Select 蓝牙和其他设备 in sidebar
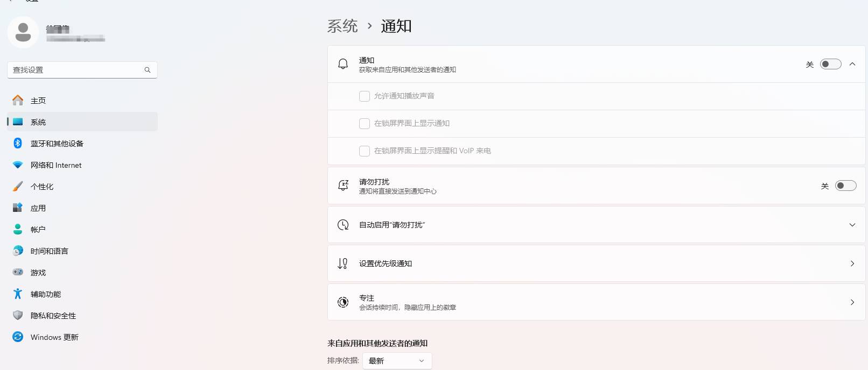 (x=82, y=143)
